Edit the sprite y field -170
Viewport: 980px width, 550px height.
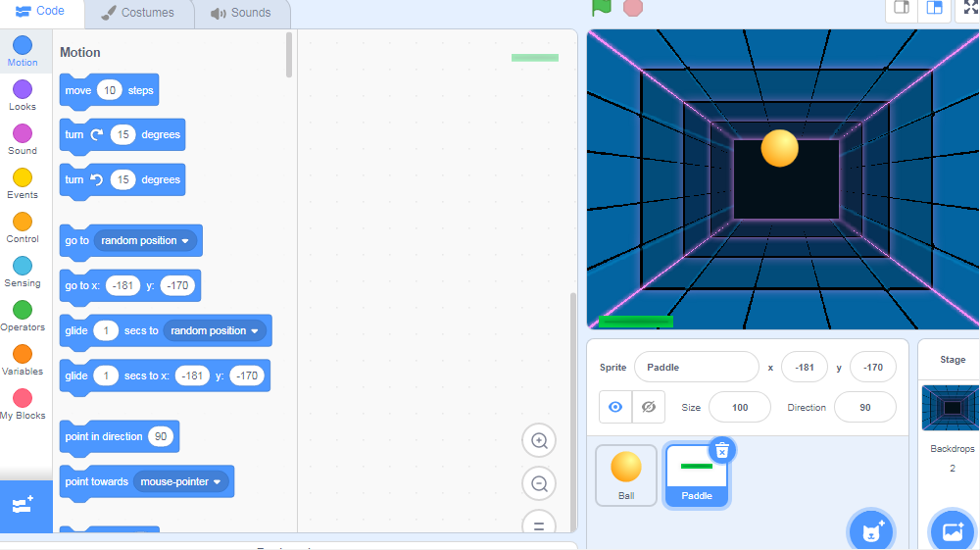[x=873, y=368]
